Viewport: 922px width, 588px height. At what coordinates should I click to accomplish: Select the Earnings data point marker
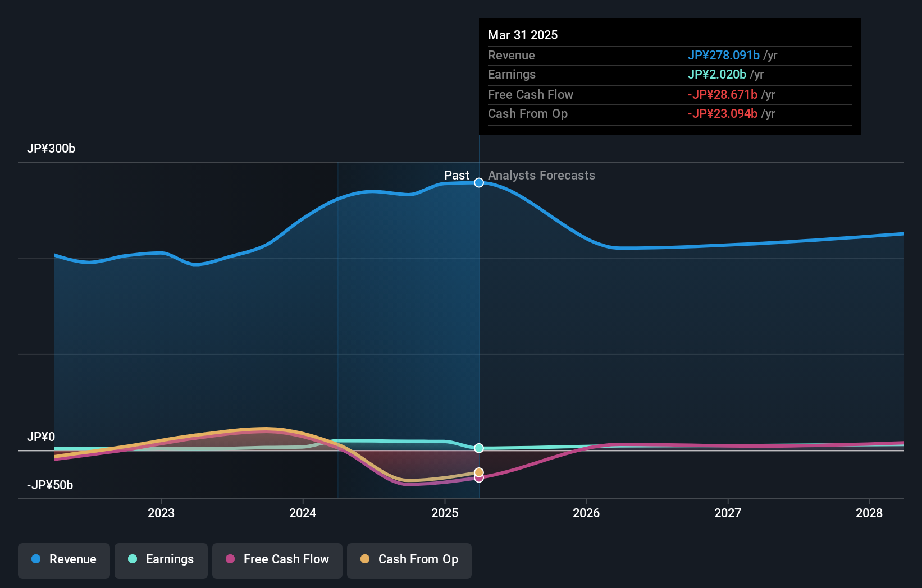[x=479, y=448]
